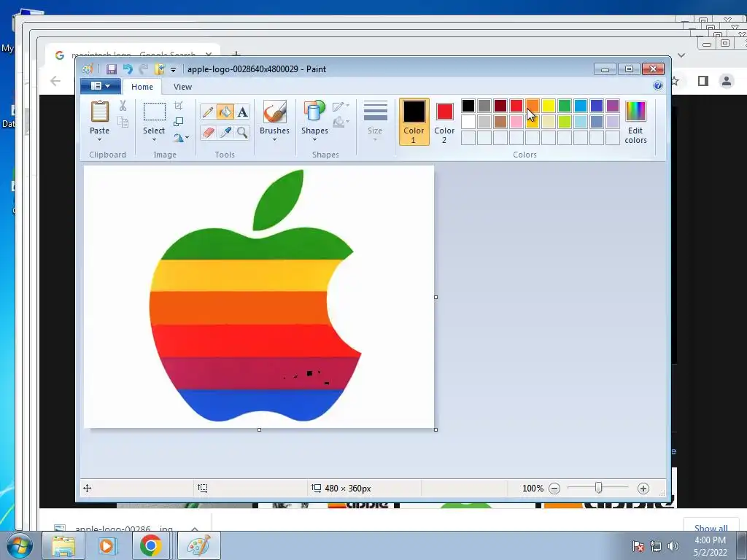The width and height of the screenshot is (747, 560).
Task: Open Windows Explorer folder in taskbar
Action: point(63,545)
